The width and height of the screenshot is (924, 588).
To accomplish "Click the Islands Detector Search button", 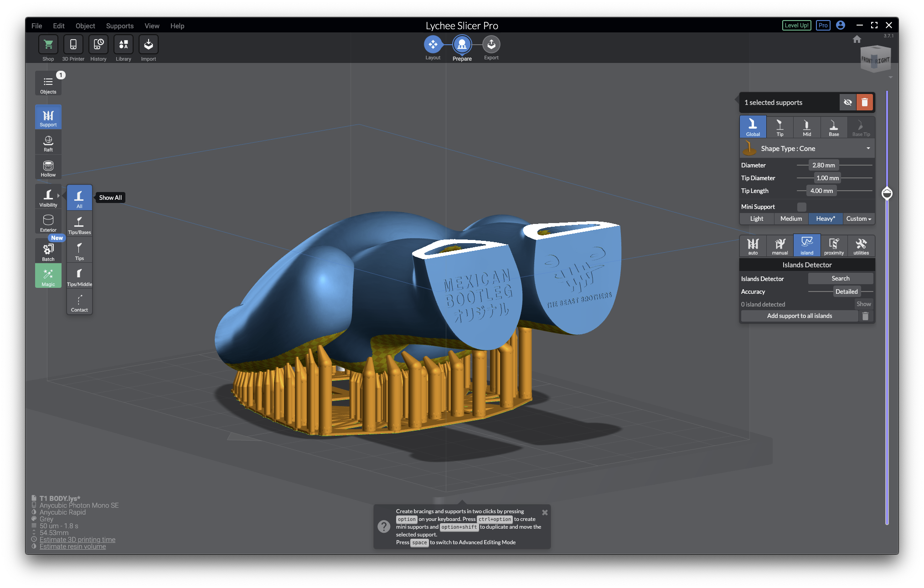I will tap(840, 279).
